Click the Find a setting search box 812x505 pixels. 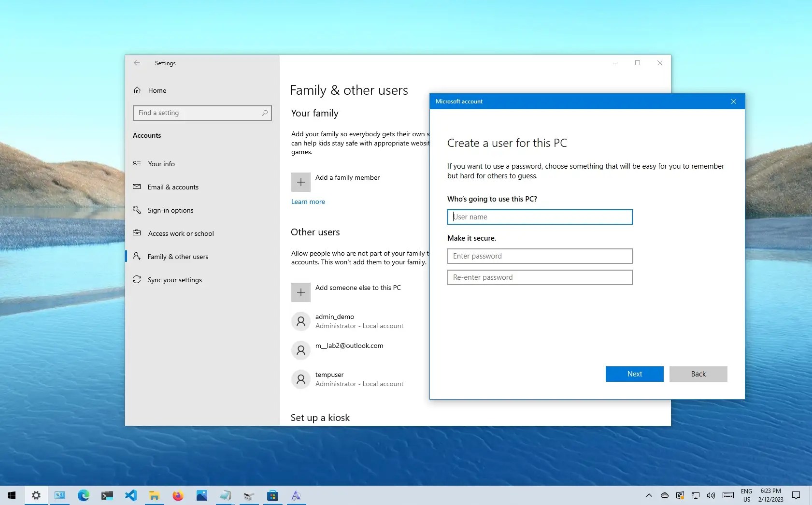point(202,113)
